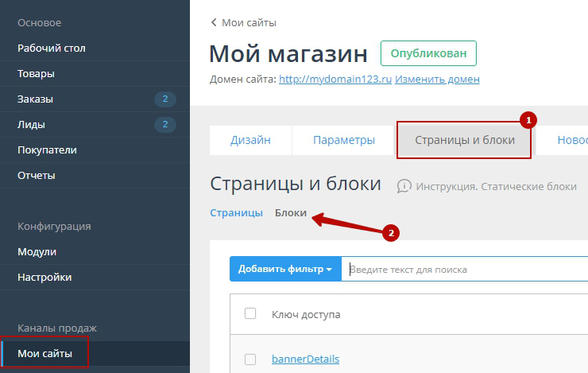Click the orders count badge

click(x=164, y=99)
